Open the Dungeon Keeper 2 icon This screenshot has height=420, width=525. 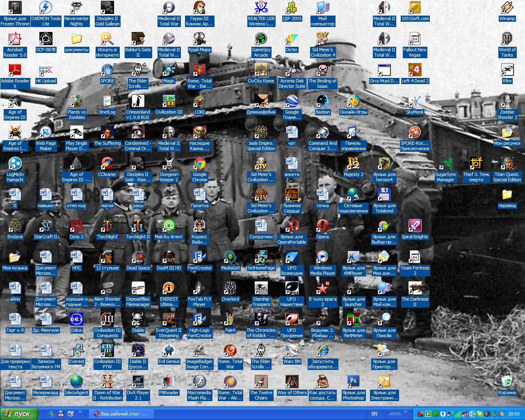[169, 169]
